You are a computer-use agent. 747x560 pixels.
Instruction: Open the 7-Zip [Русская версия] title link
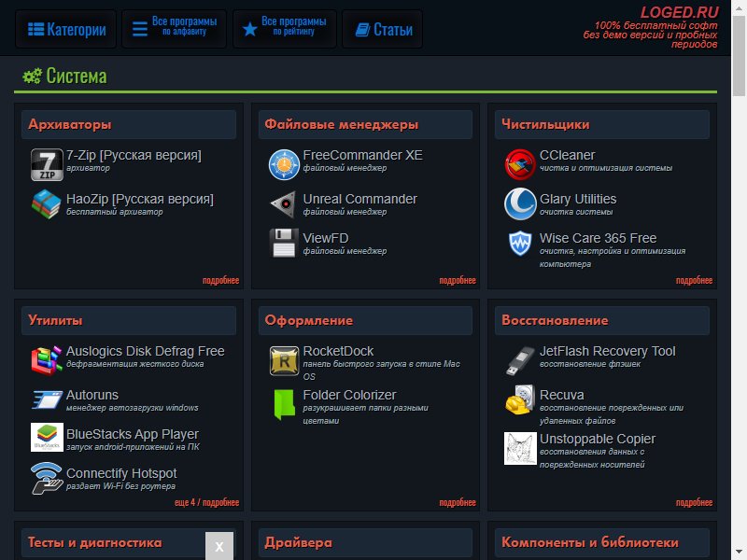point(134,155)
